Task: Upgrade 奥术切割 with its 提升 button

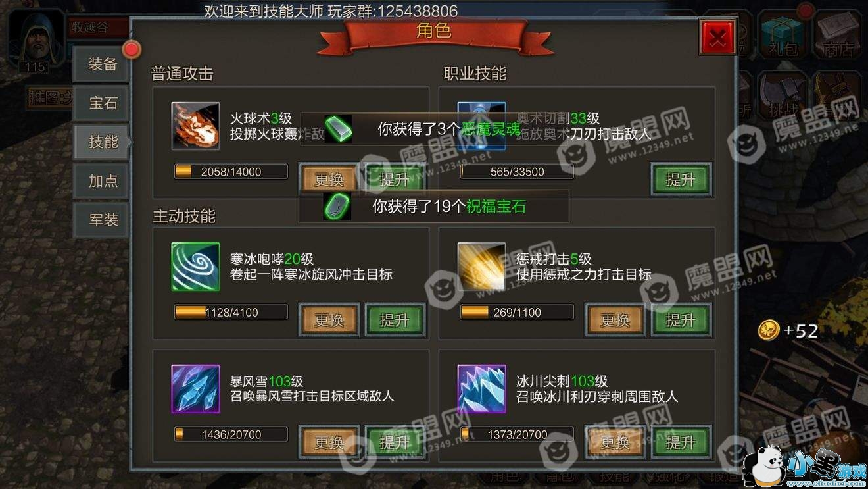Action: (681, 179)
